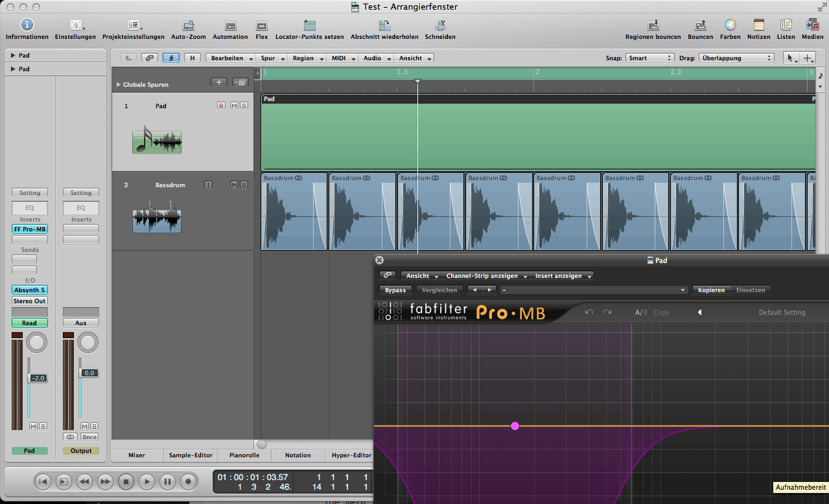Click the Flex view icon
This screenshot has width=829, height=504.
click(x=262, y=25)
